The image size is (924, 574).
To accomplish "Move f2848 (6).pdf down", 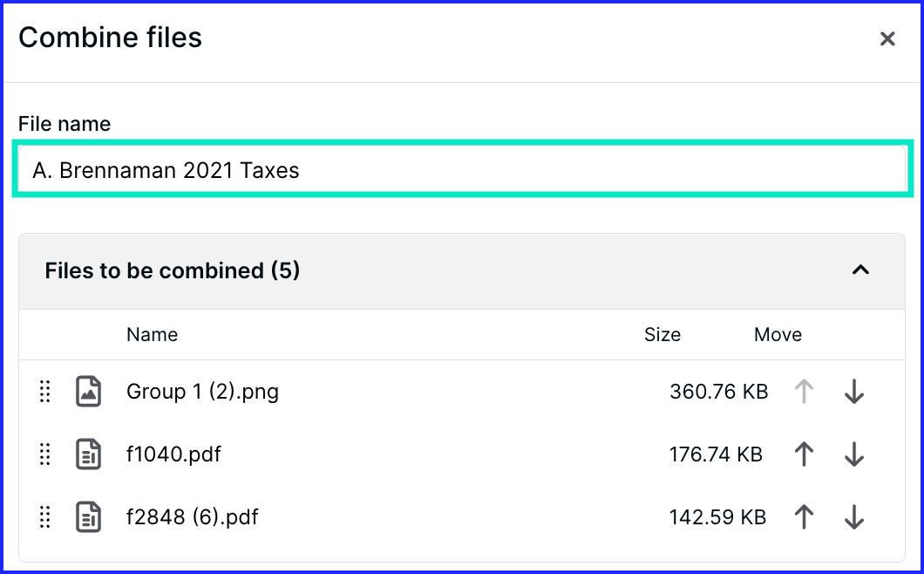I will point(854,516).
